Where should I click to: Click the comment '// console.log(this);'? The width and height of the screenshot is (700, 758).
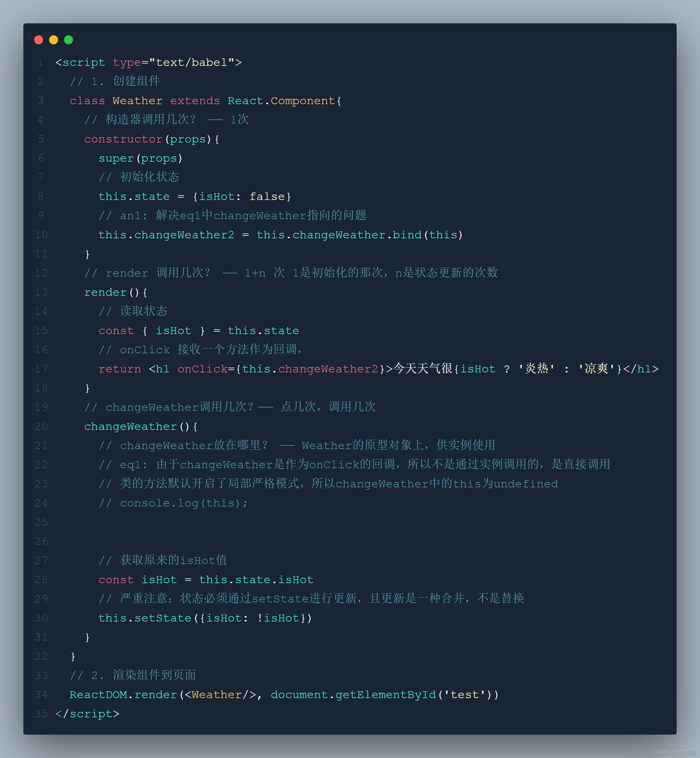pyautogui.click(x=173, y=503)
